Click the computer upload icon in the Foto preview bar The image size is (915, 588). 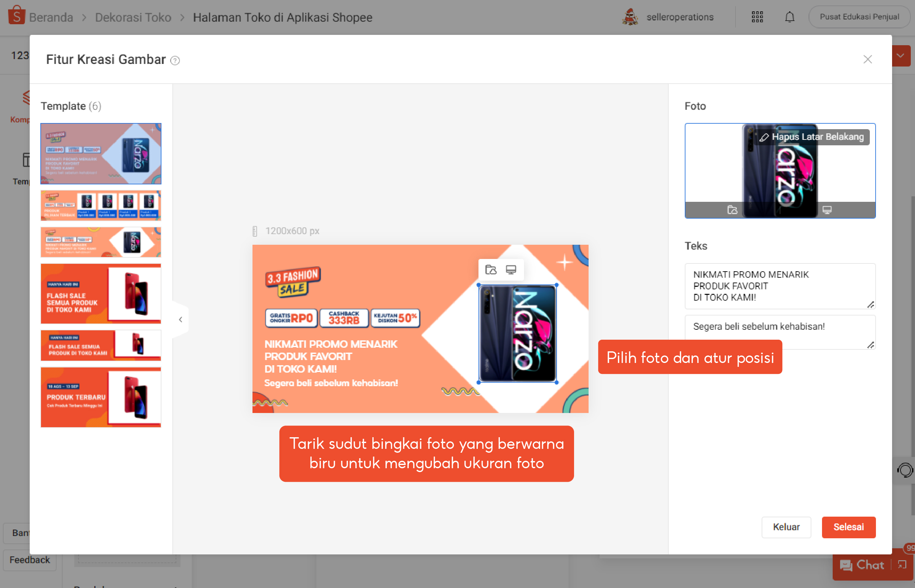[x=827, y=210]
